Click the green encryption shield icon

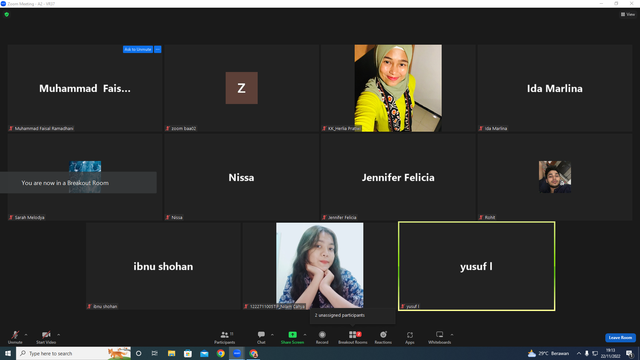(x=7, y=14)
